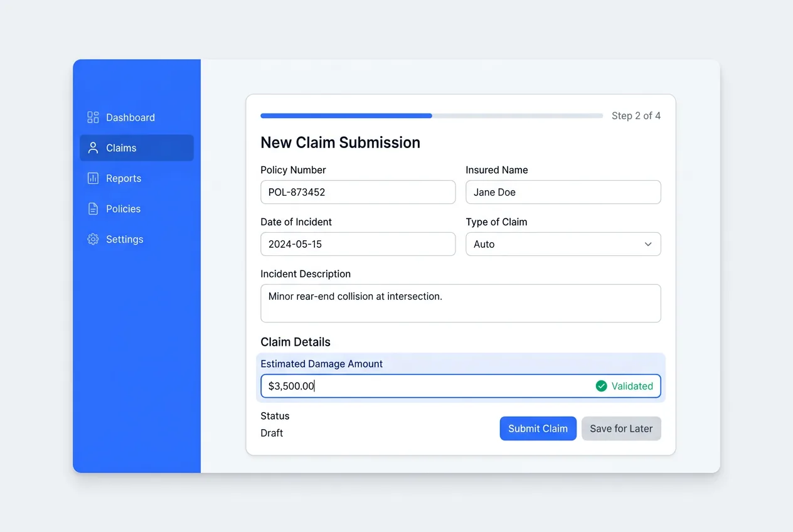Open Reports via its chart icon

pos(93,178)
